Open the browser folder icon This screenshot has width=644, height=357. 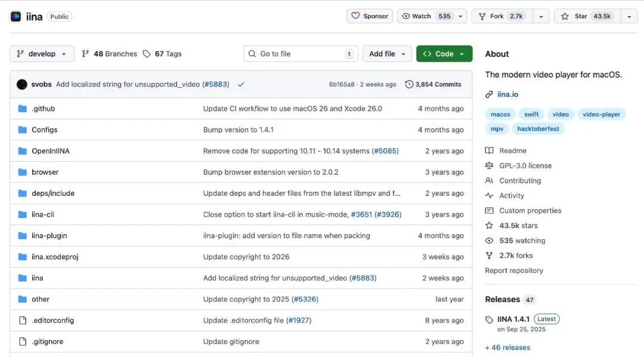click(23, 172)
